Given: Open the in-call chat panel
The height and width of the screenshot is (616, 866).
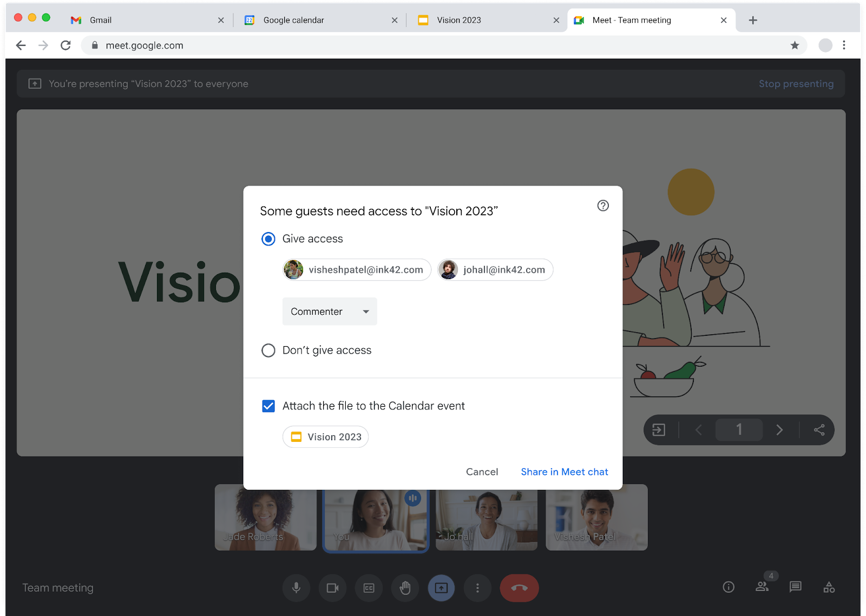Looking at the screenshot, I should pyautogui.click(x=795, y=588).
